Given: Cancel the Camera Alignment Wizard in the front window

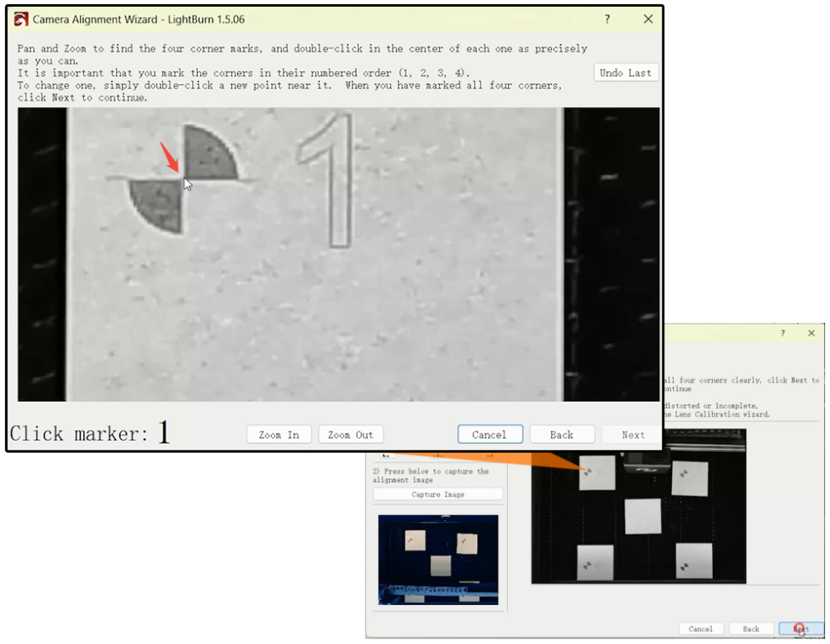Looking at the screenshot, I should 490,434.
